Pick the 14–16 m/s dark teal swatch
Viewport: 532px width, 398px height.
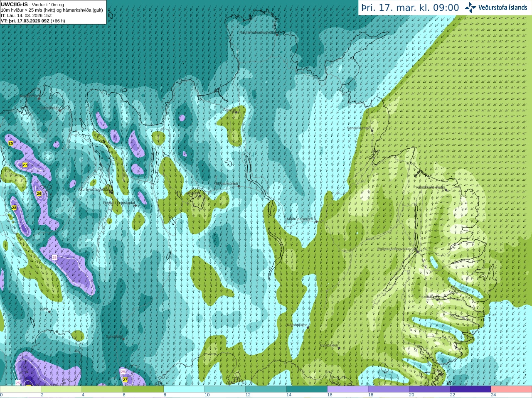(307, 389)
